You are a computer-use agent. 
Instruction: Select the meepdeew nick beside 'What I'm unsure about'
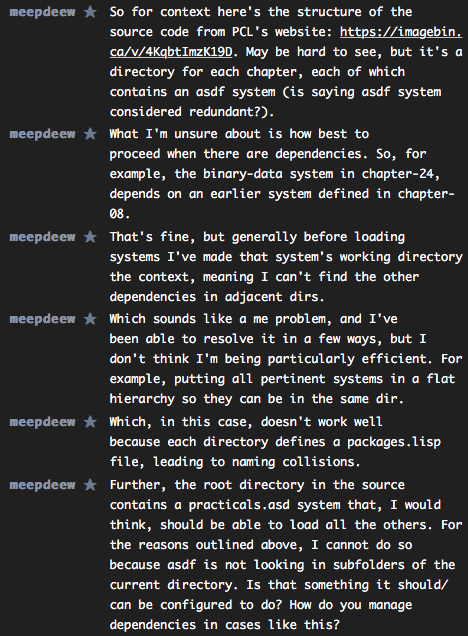click(42, 134)
